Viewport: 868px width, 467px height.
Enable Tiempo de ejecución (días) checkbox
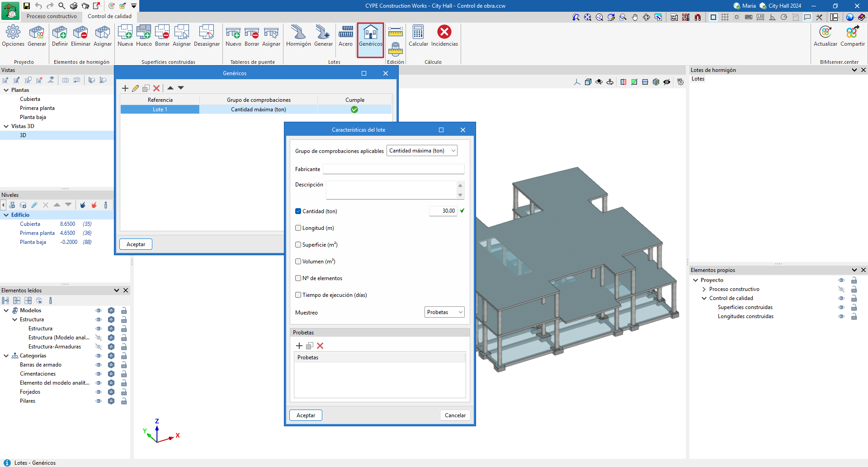coord(298,295)
